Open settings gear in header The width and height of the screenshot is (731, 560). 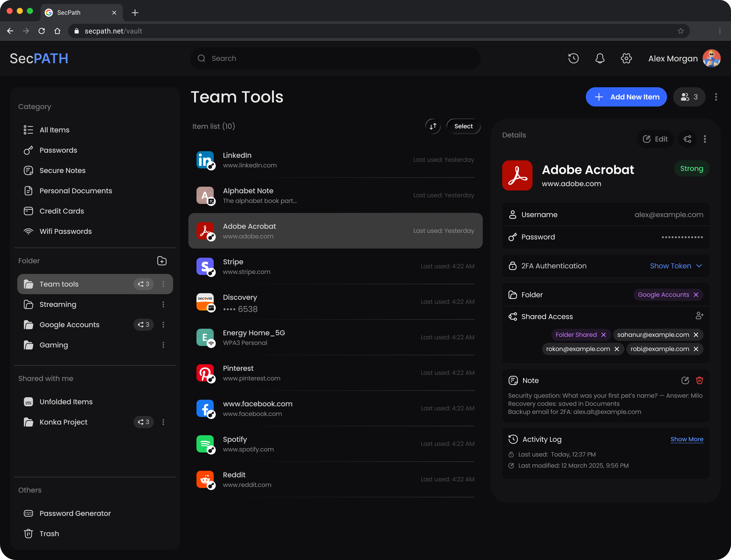(626, 58)
